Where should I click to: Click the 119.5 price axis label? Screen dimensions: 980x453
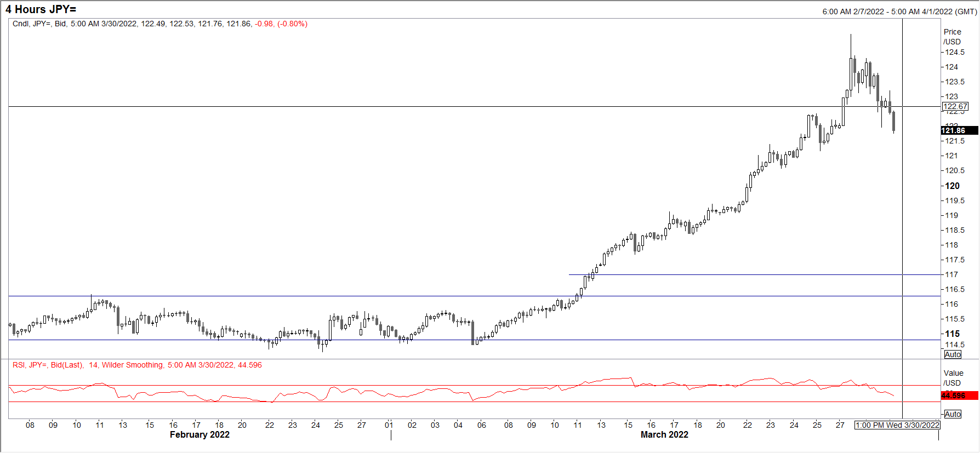pos(955,200)
